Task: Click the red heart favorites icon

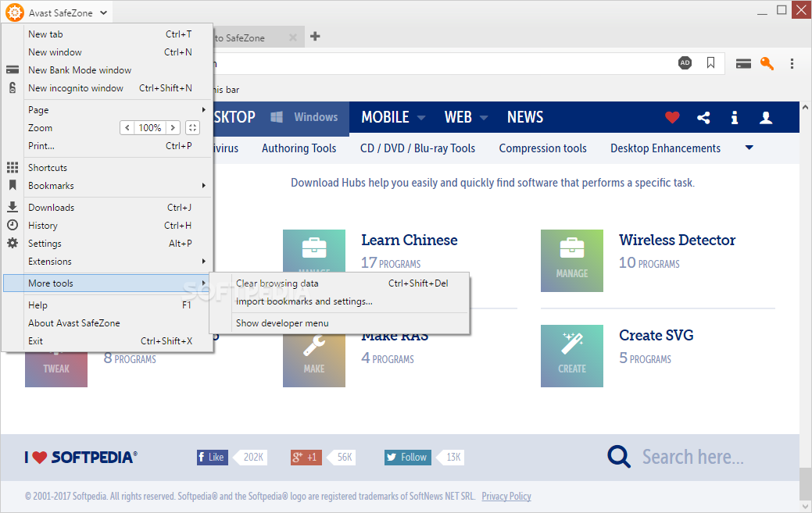Action: [672, 117]
